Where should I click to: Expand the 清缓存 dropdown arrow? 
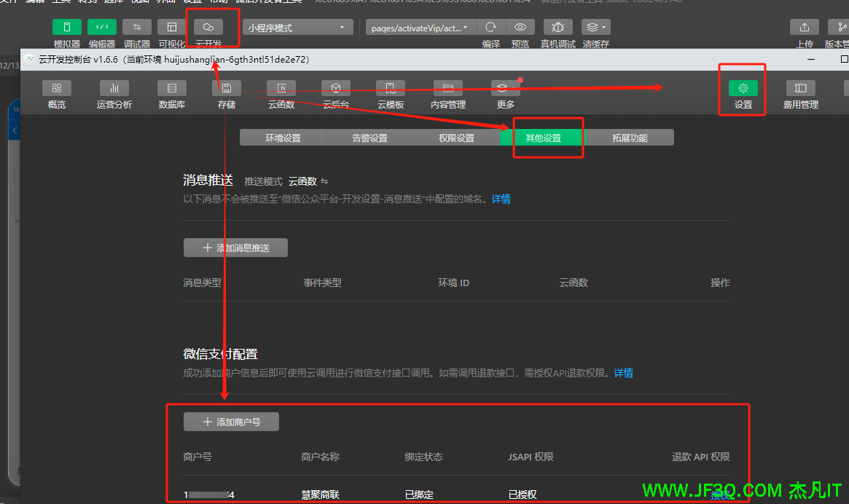click(604, 27)
